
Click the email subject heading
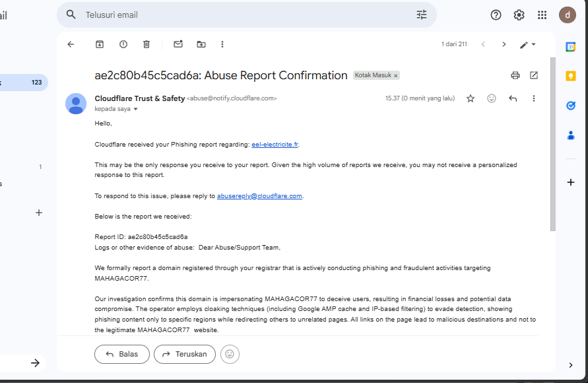(221, 75)
